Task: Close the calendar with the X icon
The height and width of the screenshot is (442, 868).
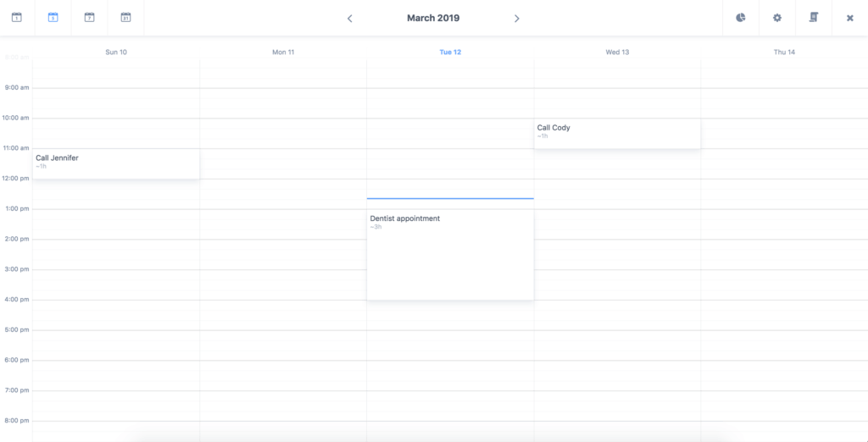Action: click(849, 18)
